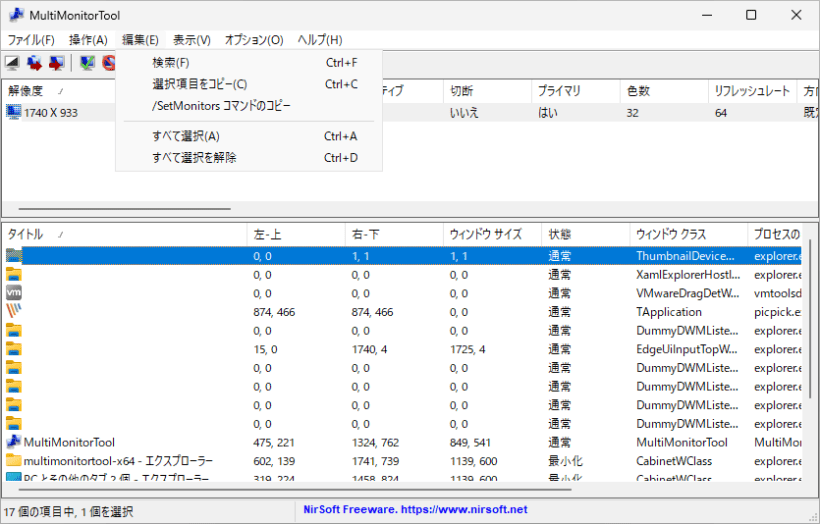Sort by the ウィンドウ サイズ column header
820x524 pixels.
pyautogui.click(x=492, y=234)
